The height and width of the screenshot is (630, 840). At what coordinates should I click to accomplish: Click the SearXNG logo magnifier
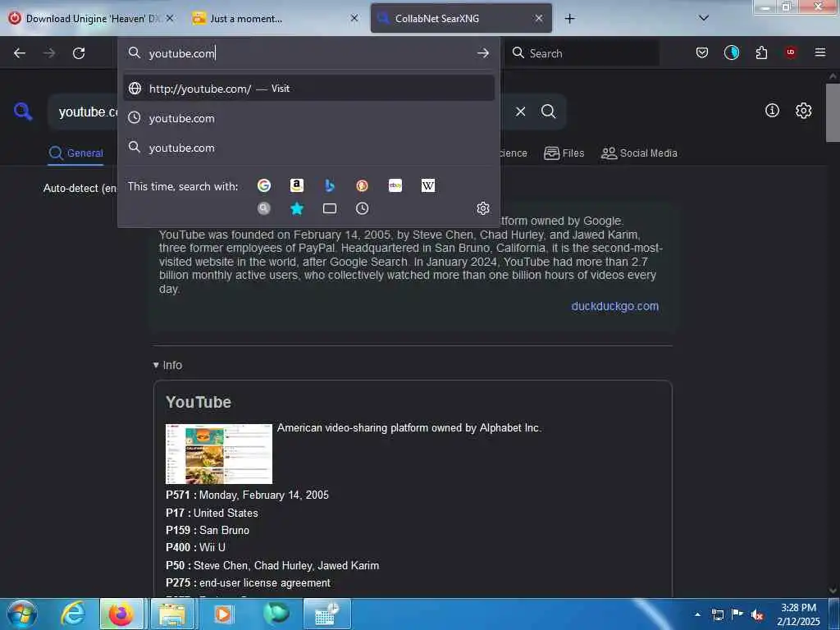click(x=23, y=112)
